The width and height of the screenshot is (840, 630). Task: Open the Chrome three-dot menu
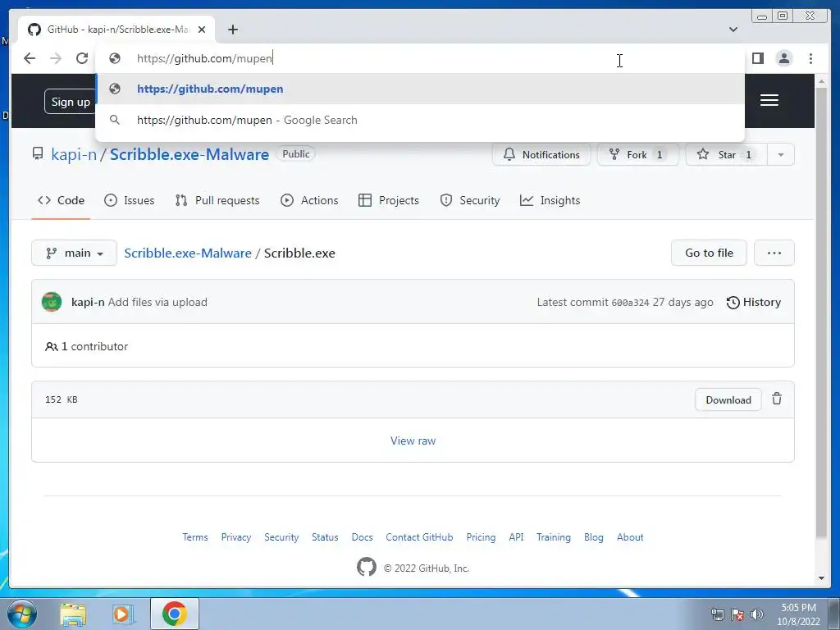pyautogui.click(x=810, y=58)
